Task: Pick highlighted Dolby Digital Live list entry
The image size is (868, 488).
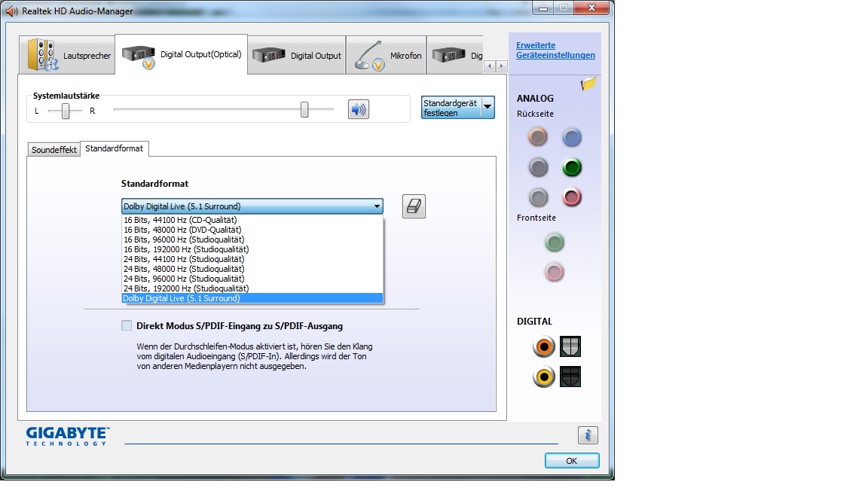Action: point(252,298)
